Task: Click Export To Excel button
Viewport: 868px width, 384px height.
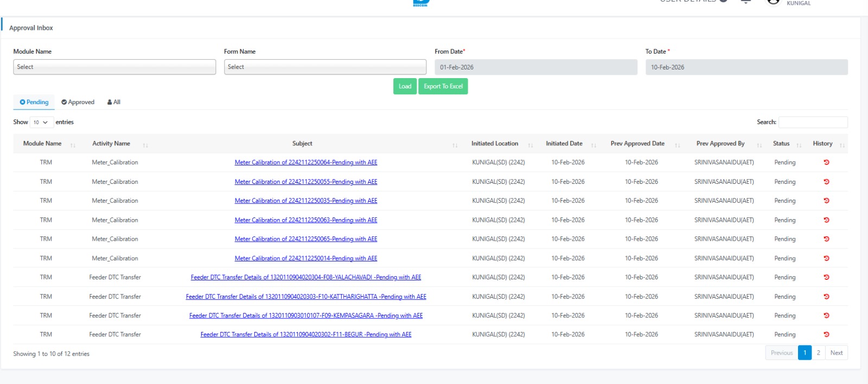Action: click(443, 86)
